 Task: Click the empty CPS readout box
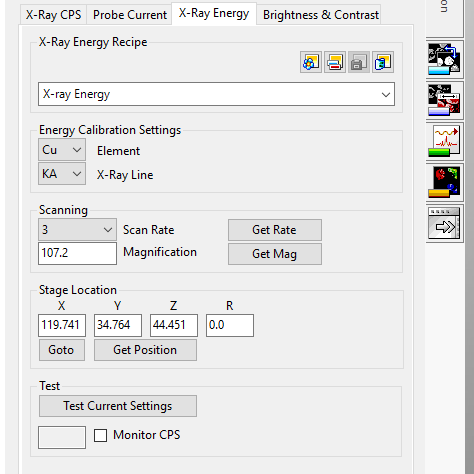[x=62, y=437]
